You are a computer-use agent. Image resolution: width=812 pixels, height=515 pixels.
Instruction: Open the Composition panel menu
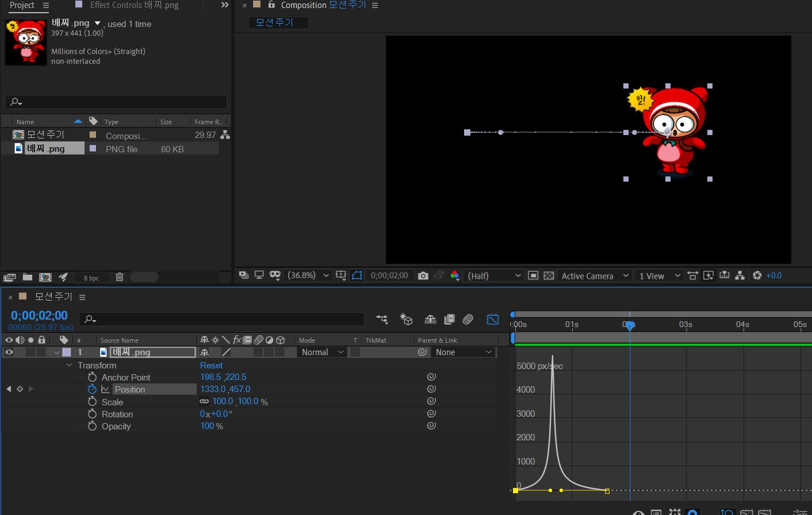point(375,5)
